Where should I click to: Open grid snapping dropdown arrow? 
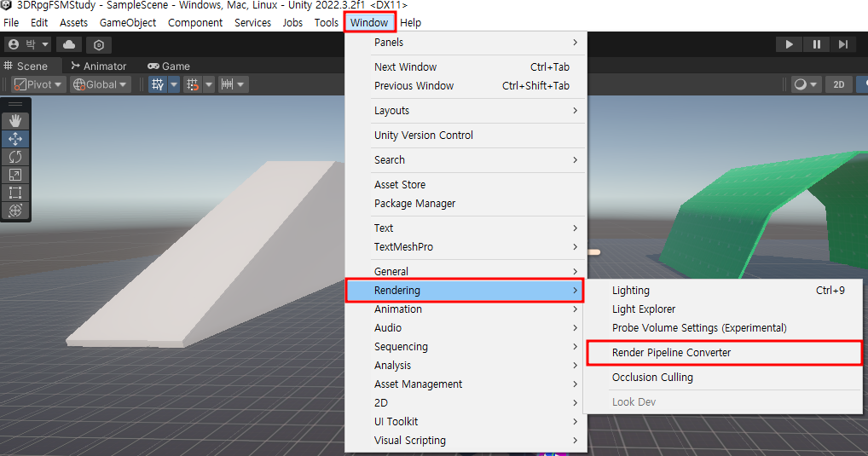(209, 84)
